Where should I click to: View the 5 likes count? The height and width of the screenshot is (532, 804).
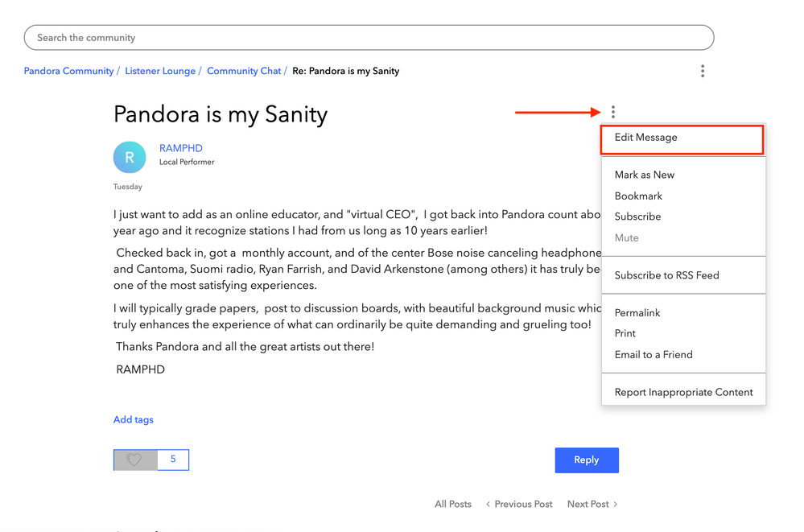pyautogui.click(x=173, y=460)
